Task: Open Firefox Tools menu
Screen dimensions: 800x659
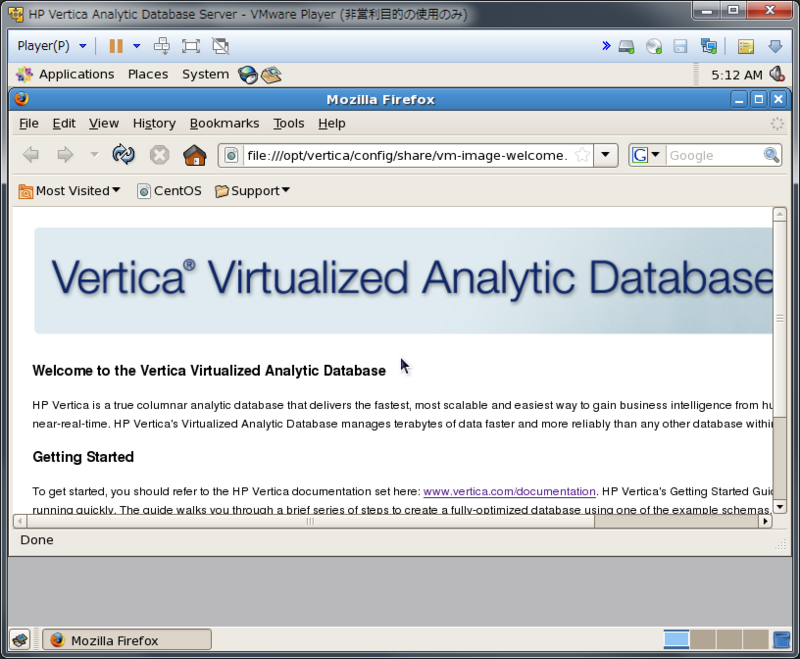Action: 288,123
